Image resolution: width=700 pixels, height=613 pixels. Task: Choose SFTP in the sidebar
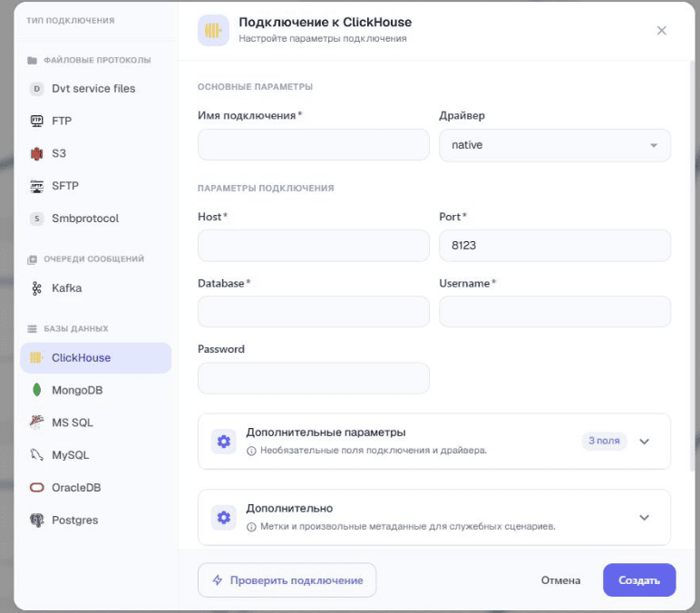(95, 186)
